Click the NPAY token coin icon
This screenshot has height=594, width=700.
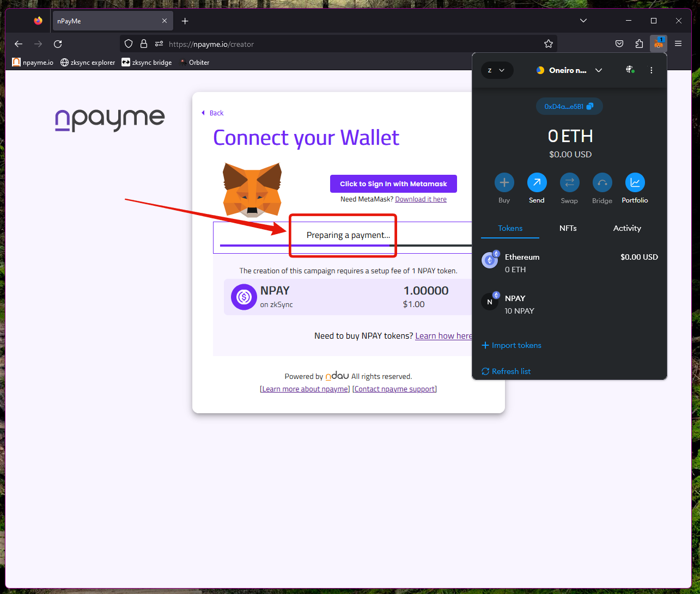[x=244, y=297]
